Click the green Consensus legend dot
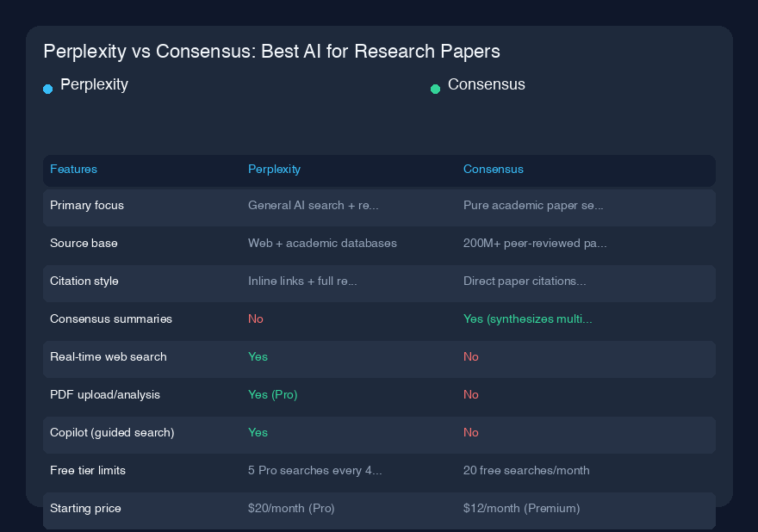 pos(435,89)
